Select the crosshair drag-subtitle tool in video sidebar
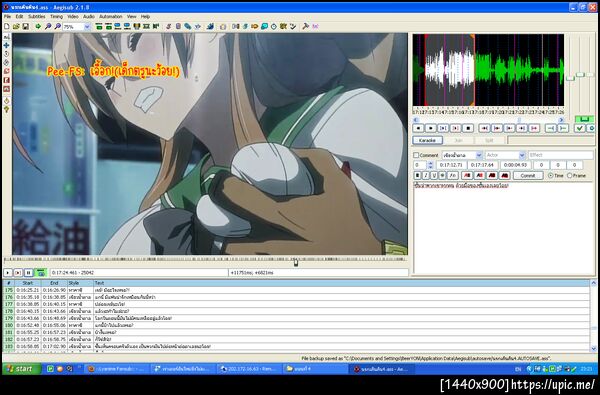600x395 pixels. click(x=7, y=45)
